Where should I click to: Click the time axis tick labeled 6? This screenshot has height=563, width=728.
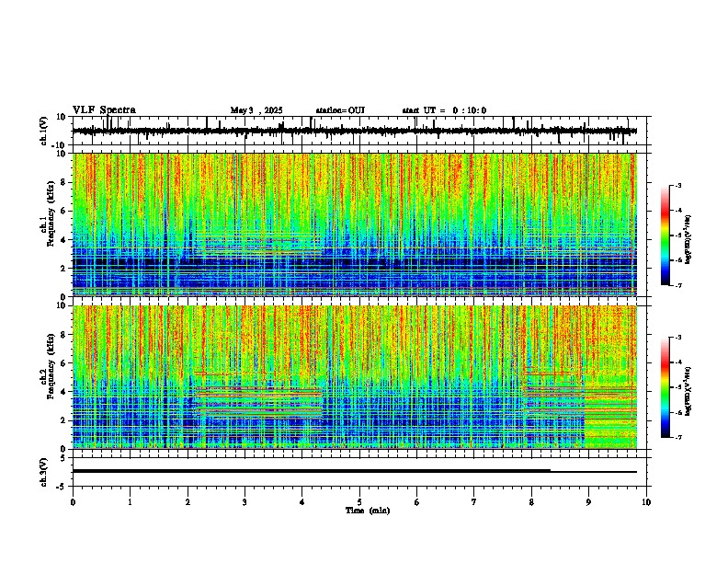pyautogui.click(x=416, y=502)
